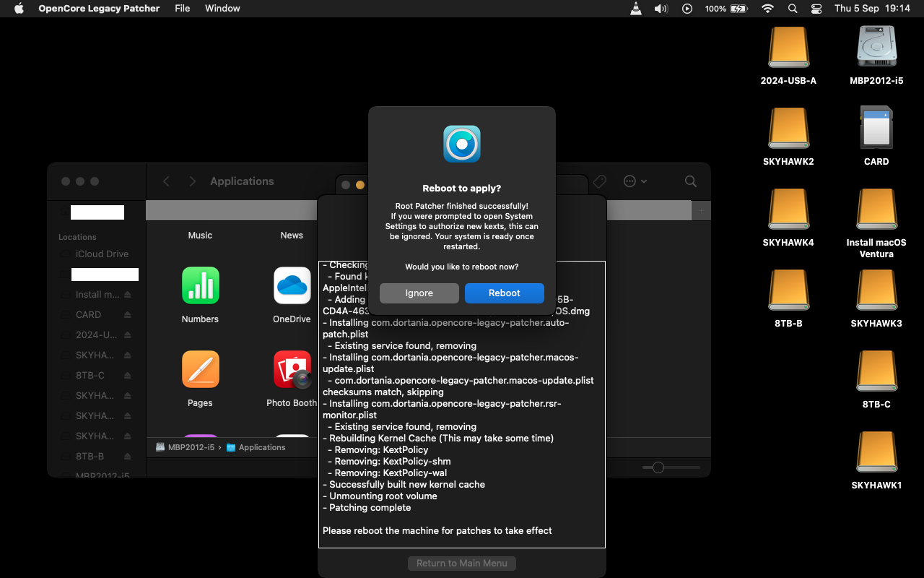This screenshot has width=924, height=578.
Task: Select the Pages app in Applications
Action: [200, 369]
